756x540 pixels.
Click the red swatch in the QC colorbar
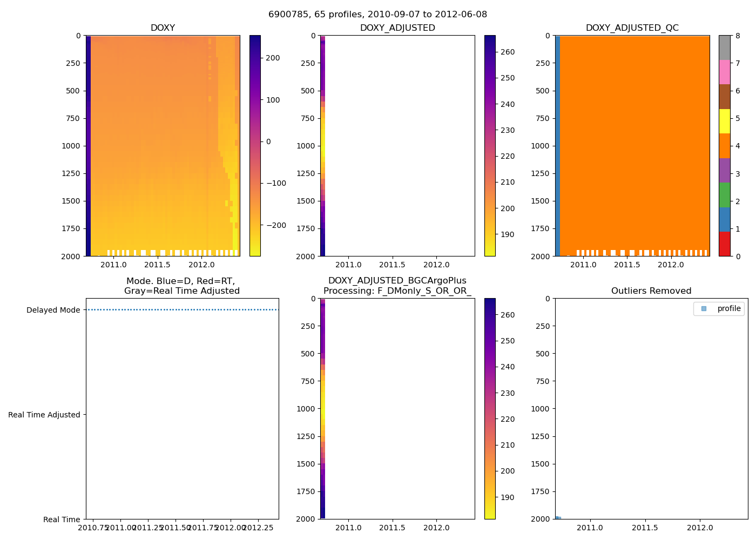coord(724,244)
